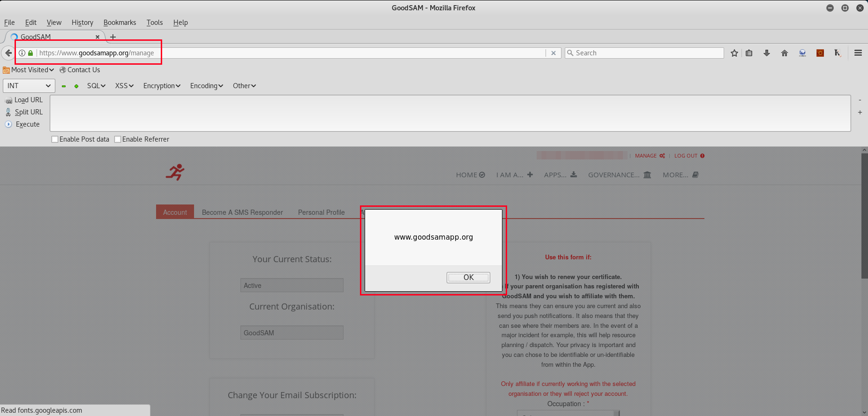
Task: Select the Personal Profile tab
Action: tap(322, 212)
